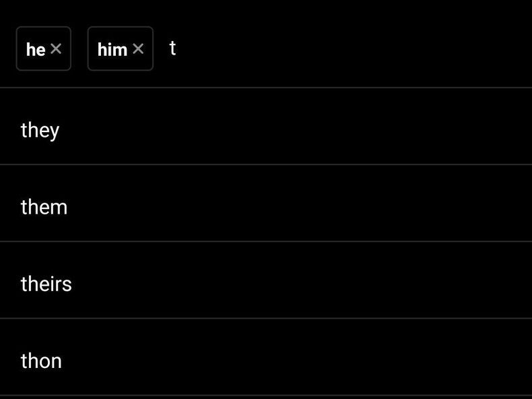The width and height of the screenshot is (532, 399).
Task: Remove the "he" pronoun chip
Action: click(56, 49)
